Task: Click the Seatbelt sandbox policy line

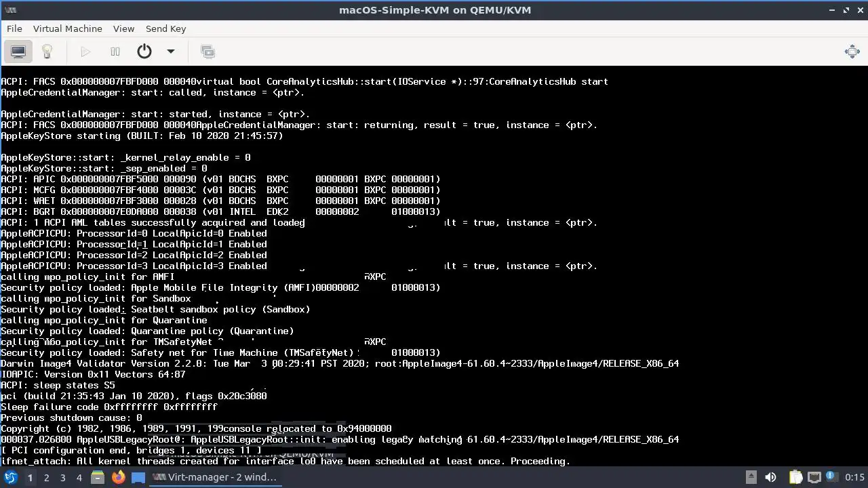Action: pos(155,309)
